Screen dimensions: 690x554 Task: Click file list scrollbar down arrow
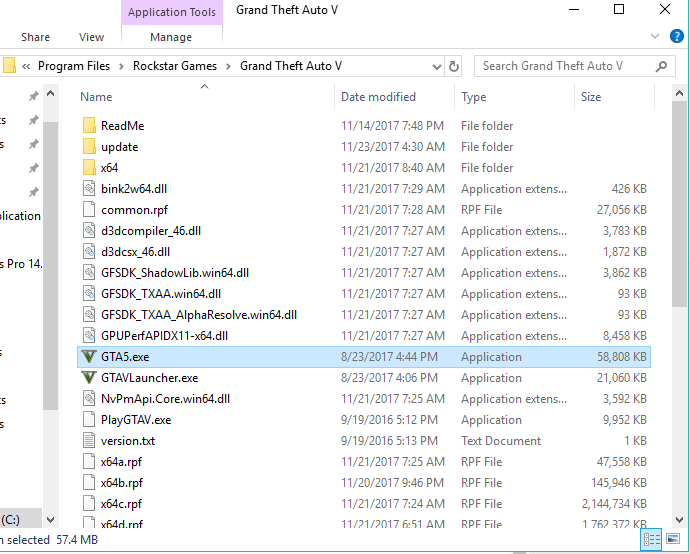point(679,520)
